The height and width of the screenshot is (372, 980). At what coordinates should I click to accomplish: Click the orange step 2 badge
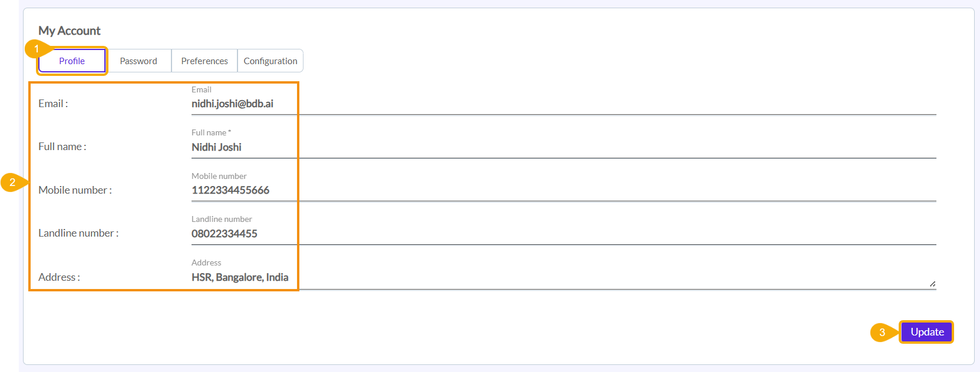coord(12,182)
